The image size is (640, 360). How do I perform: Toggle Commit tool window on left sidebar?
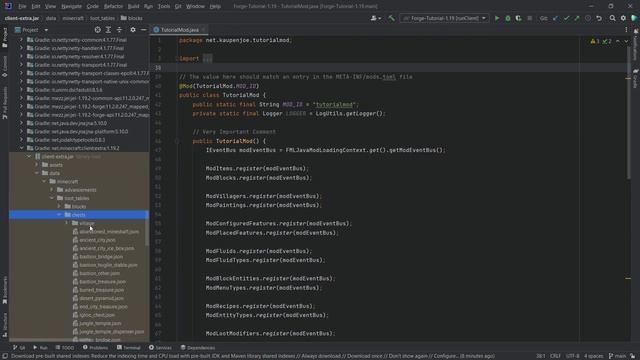(x=4, y=67)
